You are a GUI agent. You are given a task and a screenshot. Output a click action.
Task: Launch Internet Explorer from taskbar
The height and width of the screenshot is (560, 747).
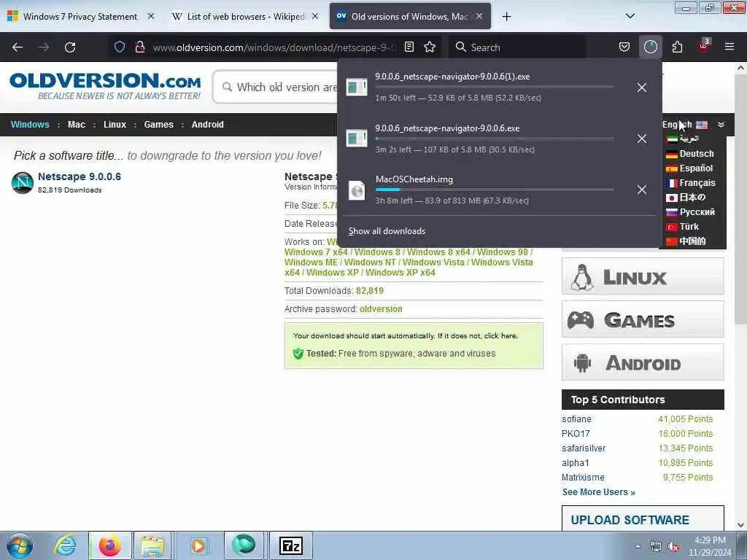pyautogui.click(x=65, y=545)
